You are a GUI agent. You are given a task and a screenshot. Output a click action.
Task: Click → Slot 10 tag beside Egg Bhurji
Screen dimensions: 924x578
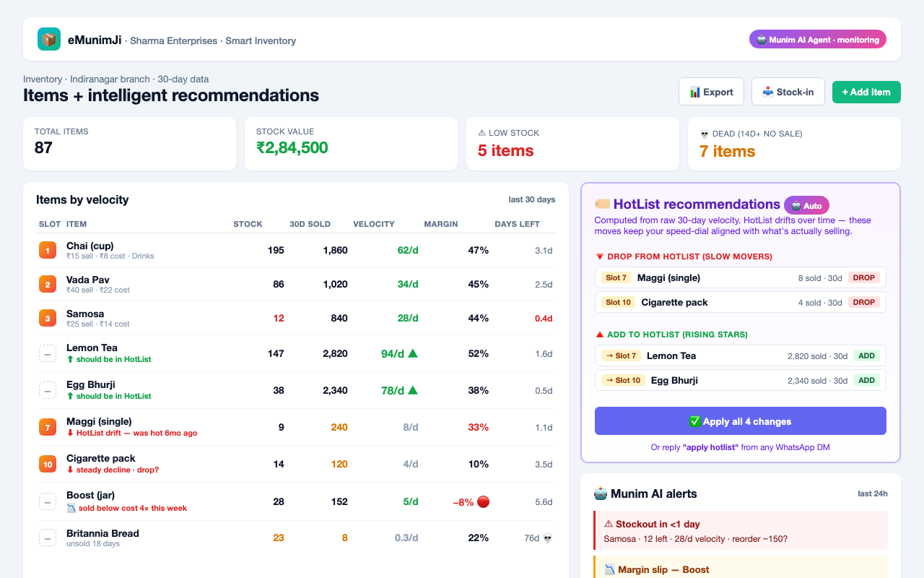coord(623,380)
